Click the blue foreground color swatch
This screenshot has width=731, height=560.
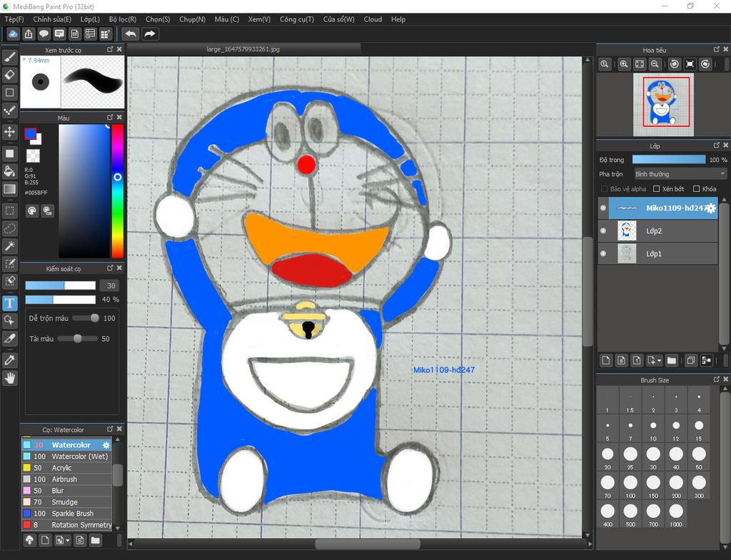pos(30,133)
